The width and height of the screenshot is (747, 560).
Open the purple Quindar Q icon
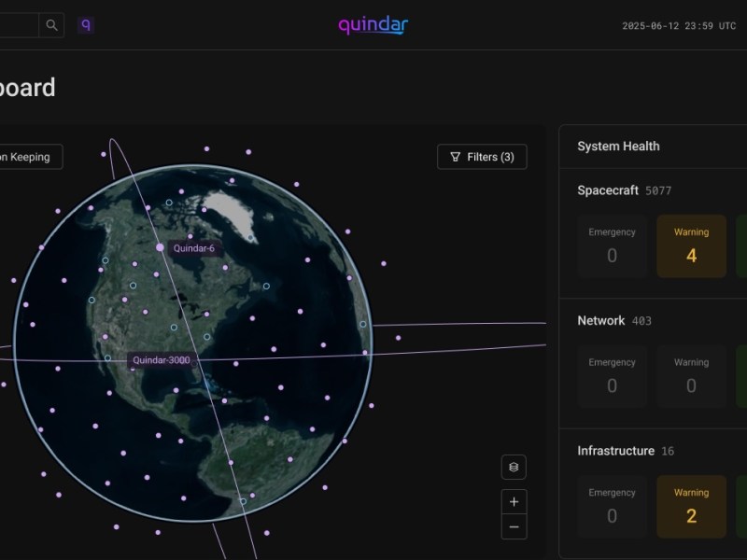pos(86,25)
